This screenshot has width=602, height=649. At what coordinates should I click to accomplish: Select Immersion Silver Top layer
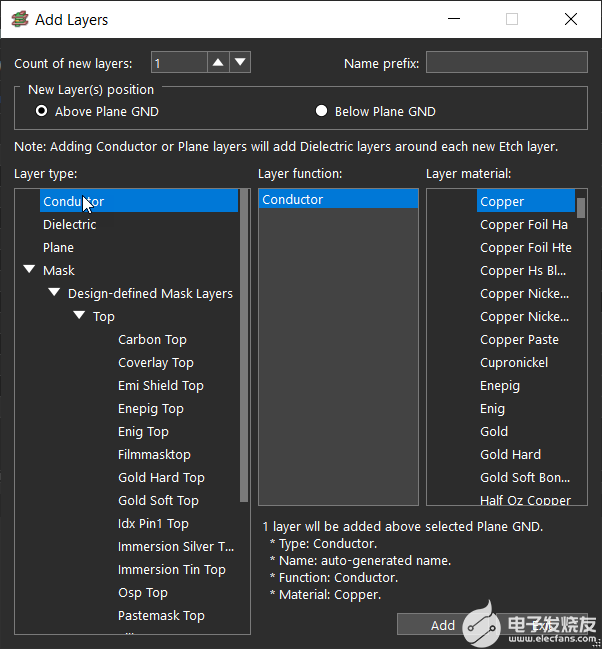(x=176, y=547)
